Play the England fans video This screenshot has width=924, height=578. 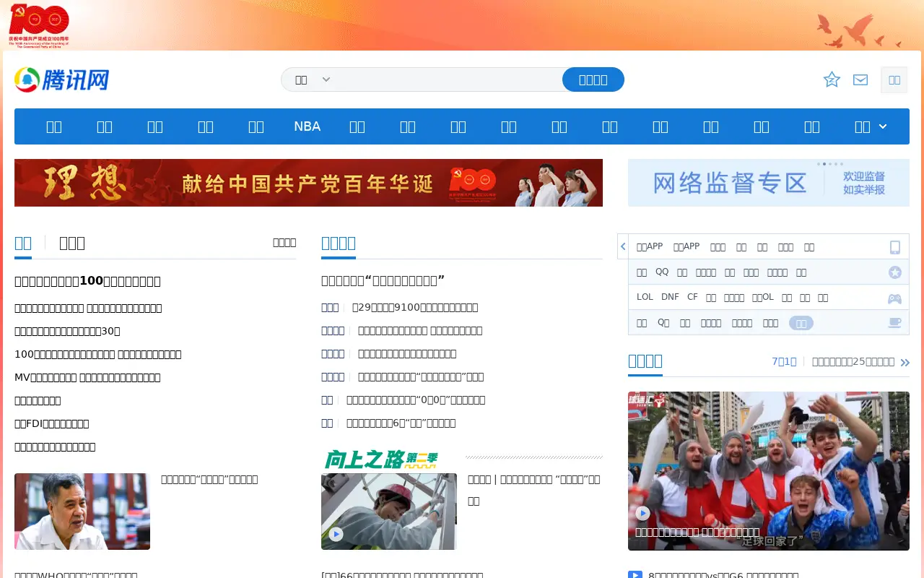click(642, 513)
